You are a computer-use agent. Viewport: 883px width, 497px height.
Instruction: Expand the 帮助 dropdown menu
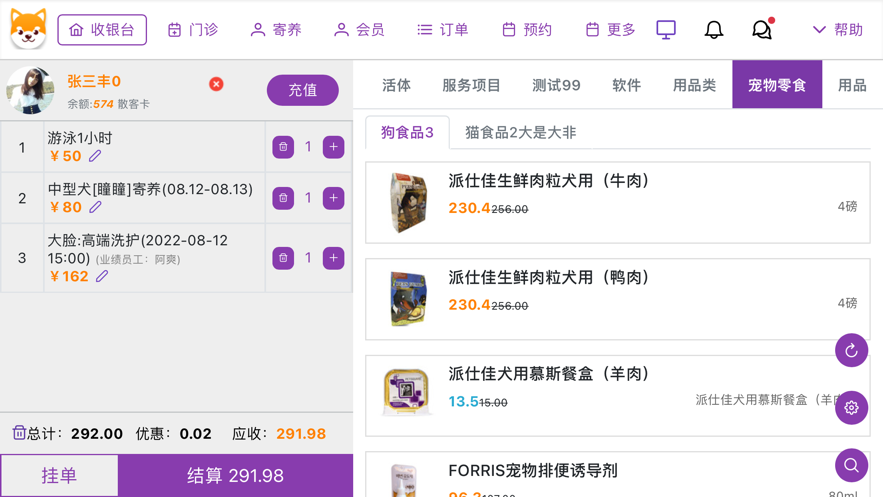coord(838,30)
